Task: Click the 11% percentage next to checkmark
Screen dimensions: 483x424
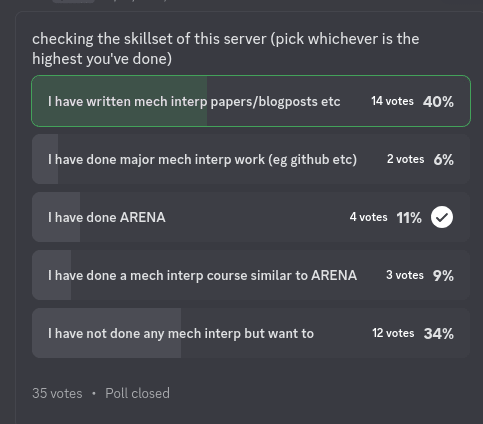Action: 409,218
